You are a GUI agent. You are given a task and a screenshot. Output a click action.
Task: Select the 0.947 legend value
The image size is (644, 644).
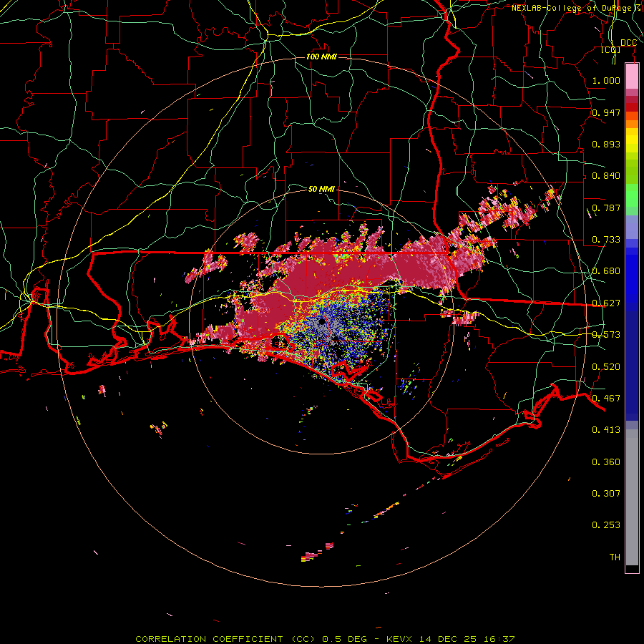click(x=606, y=112)
